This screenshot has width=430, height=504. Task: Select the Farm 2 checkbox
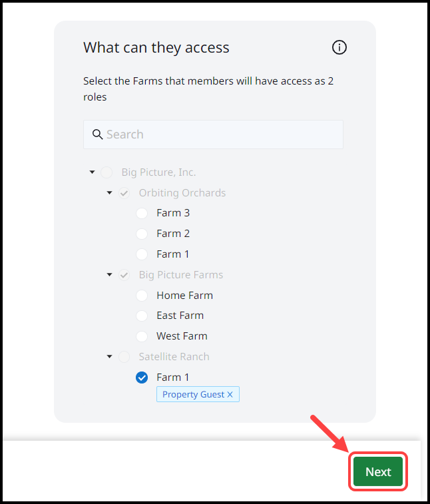pos(142,234)
